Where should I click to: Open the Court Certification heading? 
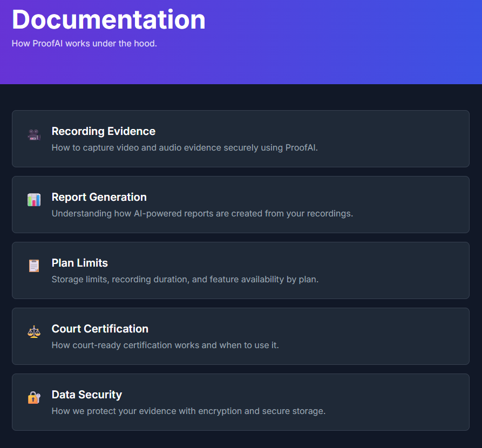(100, 329)
